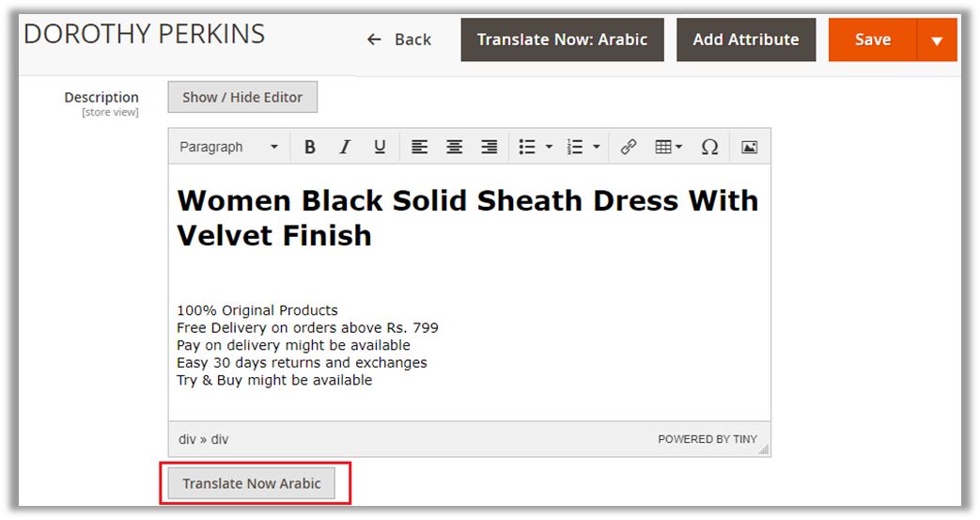The image size is (980, 520).
Task: Click the Show / Hide Editor button
Action: (242, 97)
